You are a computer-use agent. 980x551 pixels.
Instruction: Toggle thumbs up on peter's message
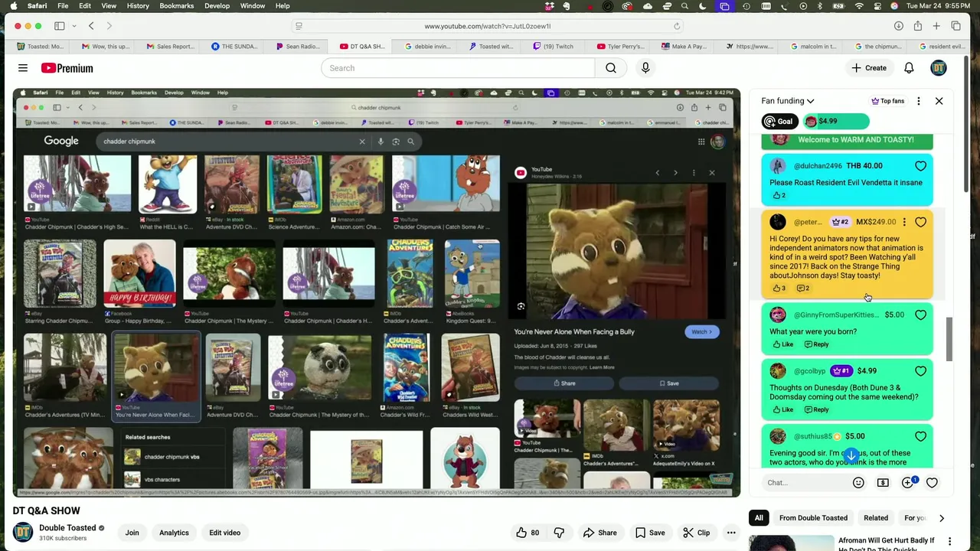[779, 289]
